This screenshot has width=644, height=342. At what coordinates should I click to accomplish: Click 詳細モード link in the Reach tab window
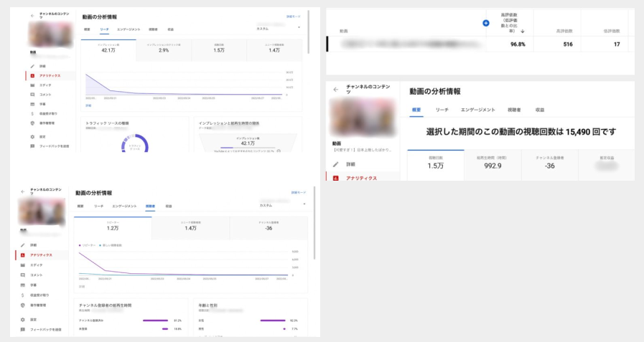(x=294, y=15)
